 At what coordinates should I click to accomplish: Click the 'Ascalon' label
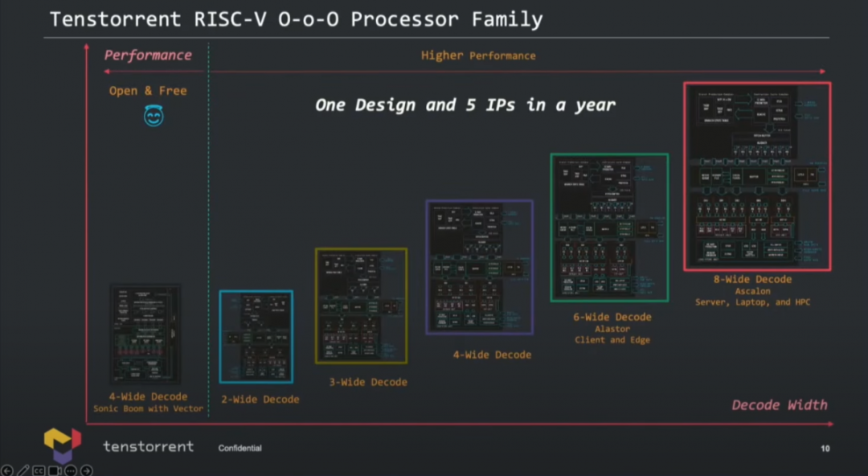pos(752,291)
